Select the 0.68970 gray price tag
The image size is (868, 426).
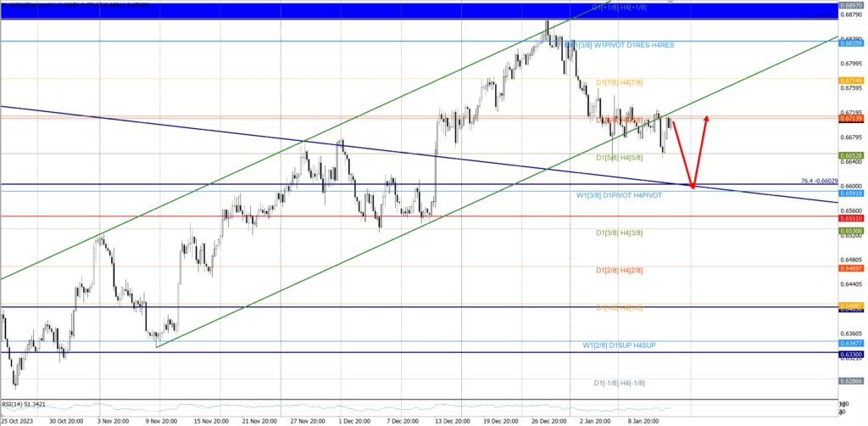click(851, 6)
